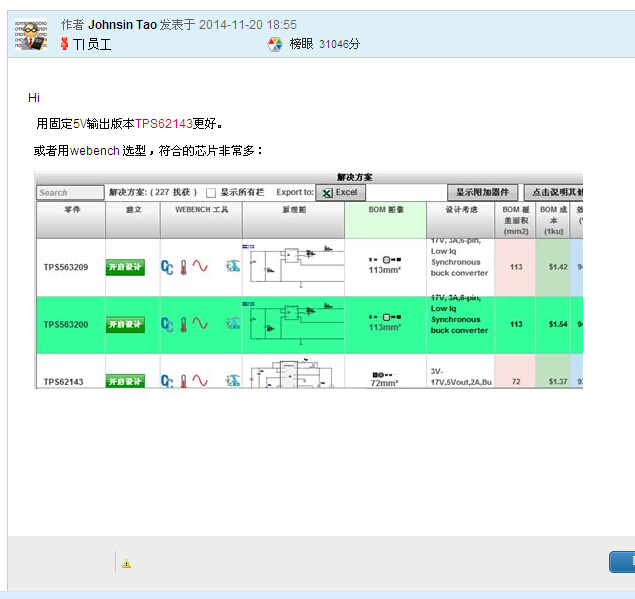Click CAD export icon in TPS62143 row
This screenshot has width=635, height=599.
point(233,381)
